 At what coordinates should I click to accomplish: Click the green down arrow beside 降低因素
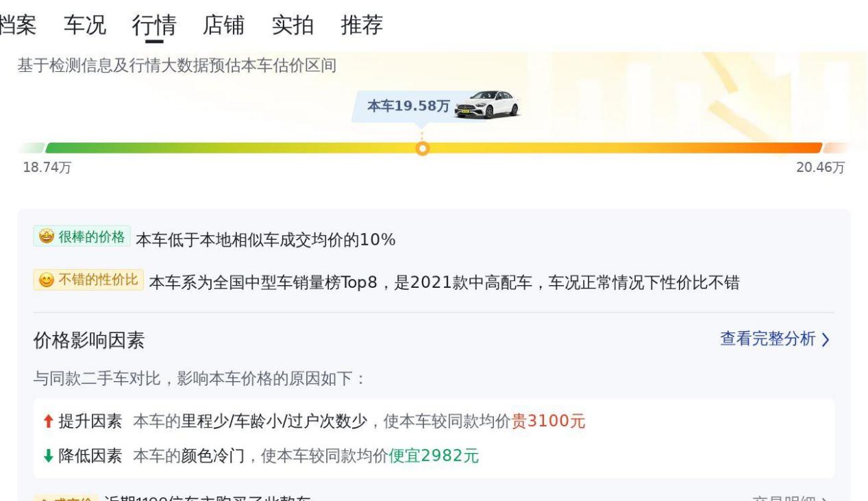[x=47, y=455]
